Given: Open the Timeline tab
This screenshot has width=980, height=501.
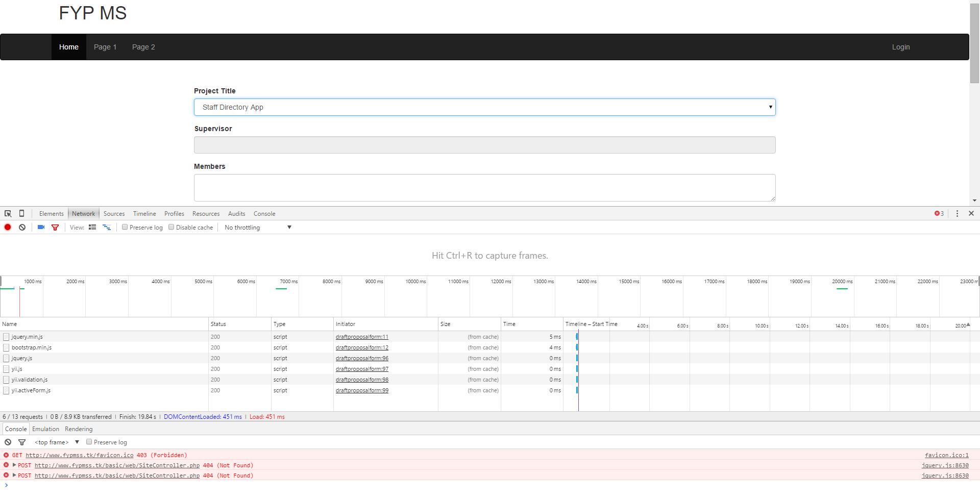Looking at the screenshot, I should coord(144,213).
